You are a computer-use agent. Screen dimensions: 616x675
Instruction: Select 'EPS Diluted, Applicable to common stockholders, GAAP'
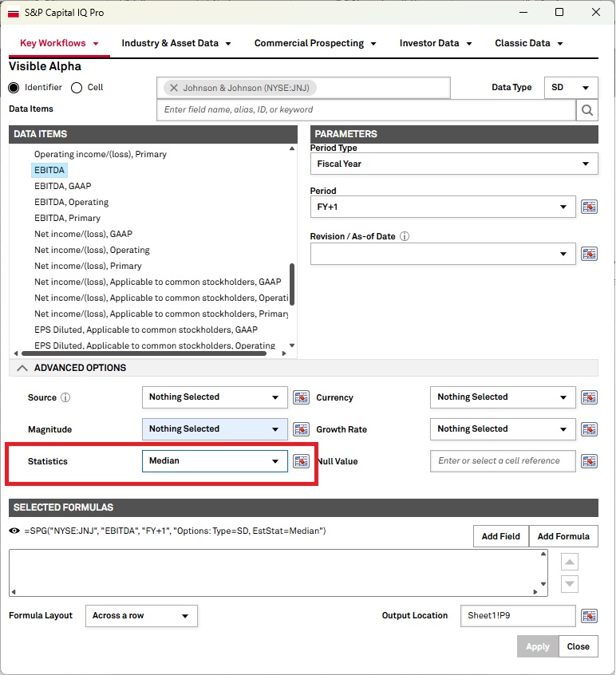click(146, 330)
